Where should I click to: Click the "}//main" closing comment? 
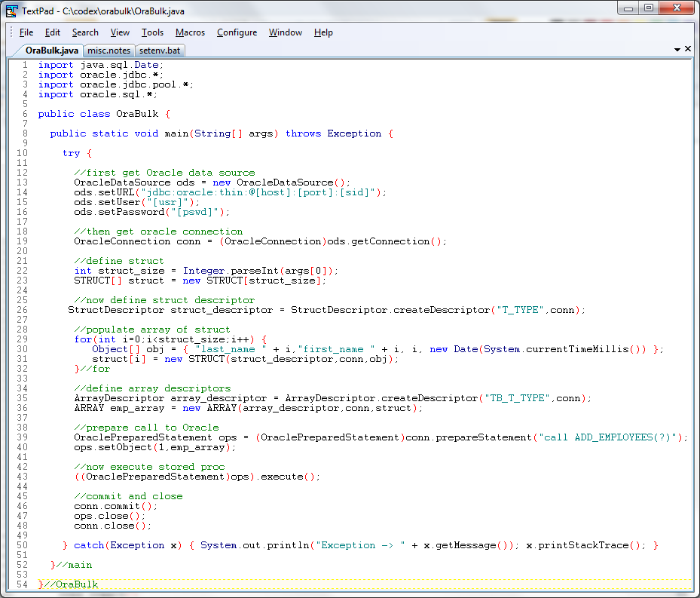click(x=72, y=566)
